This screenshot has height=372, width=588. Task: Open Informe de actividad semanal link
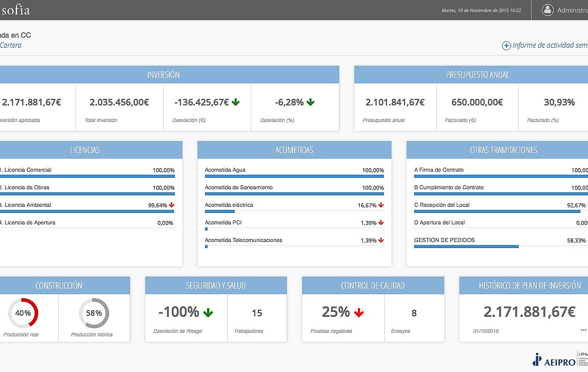[x=550, y=45]
